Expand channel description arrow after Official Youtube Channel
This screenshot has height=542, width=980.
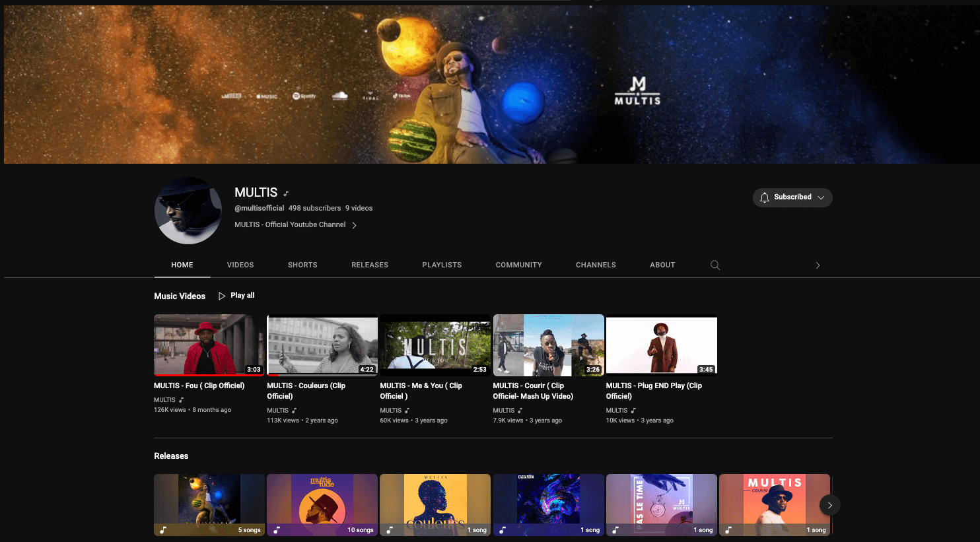[x=354, y=225]
